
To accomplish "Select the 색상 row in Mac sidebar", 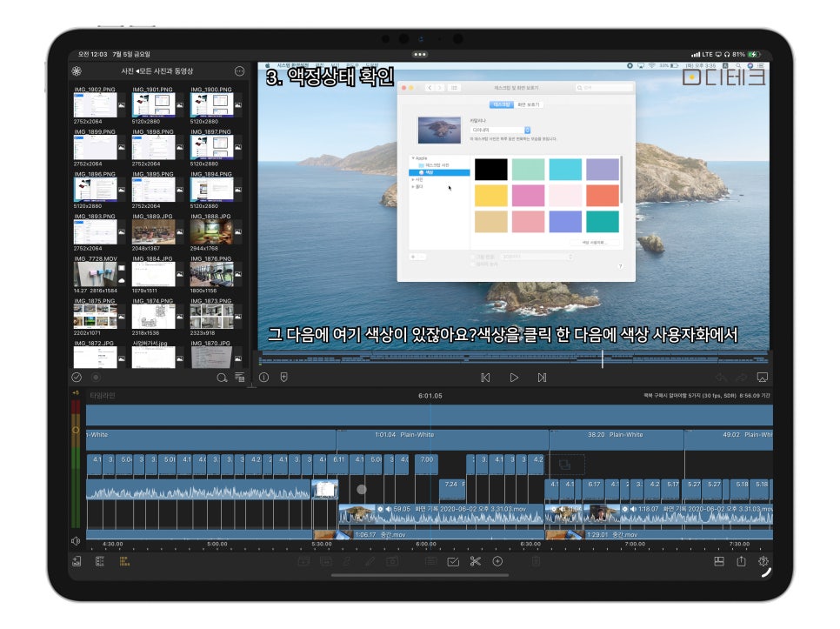I will [439, 172].
